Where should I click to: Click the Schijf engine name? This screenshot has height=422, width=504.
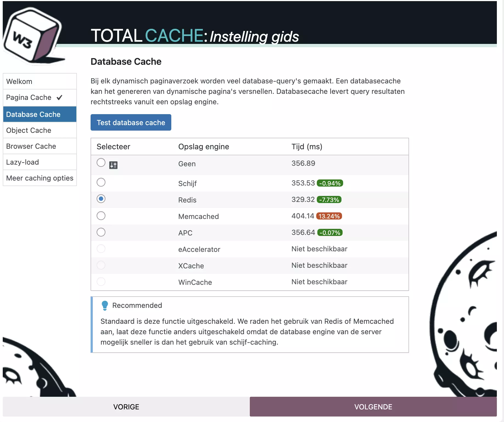187,184
